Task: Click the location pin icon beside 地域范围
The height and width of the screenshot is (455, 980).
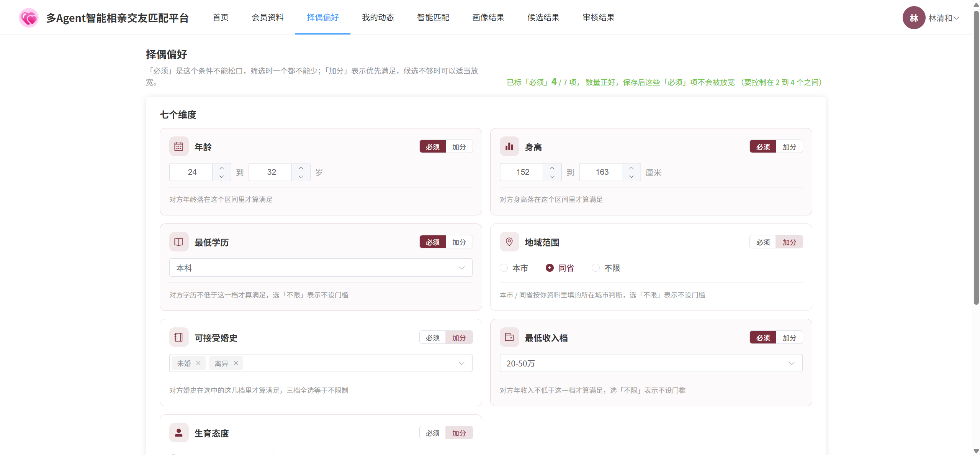Action: click(x=509, y=242)
